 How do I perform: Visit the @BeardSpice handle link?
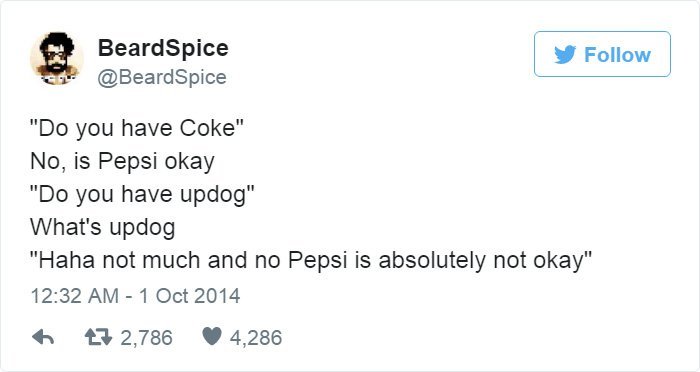coord(162,77)
